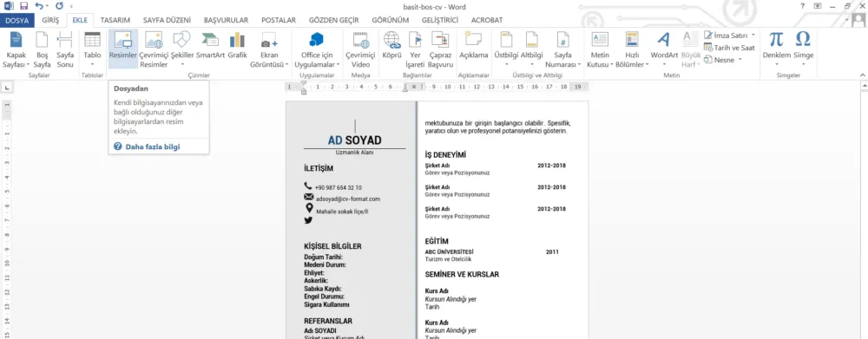
Task: Add a signature line (İmza Satırı)
Action: (x=730, y=35)
